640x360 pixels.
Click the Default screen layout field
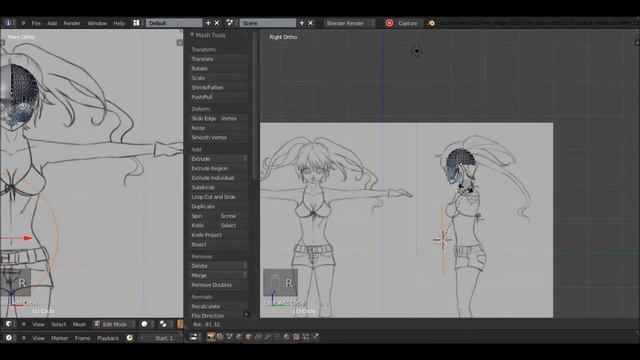tap(174, 23)
